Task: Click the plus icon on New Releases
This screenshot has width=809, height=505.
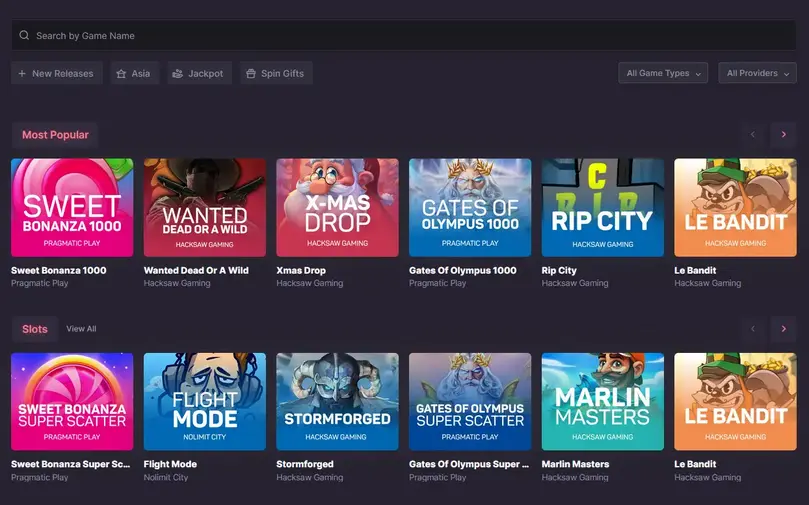Action: tap(22, 73)
